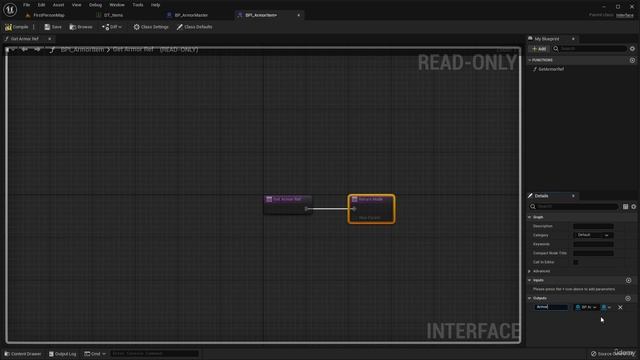The image size is (640, 360).
Task: Open the output parameter type dropdown
Action: click(x=586, y=307)
